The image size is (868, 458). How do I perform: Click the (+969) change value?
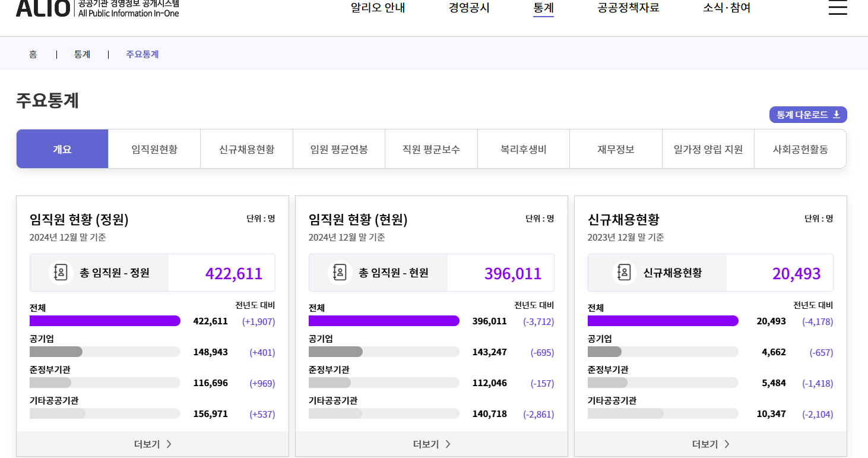pyautogui.click(x=262, y=383)
